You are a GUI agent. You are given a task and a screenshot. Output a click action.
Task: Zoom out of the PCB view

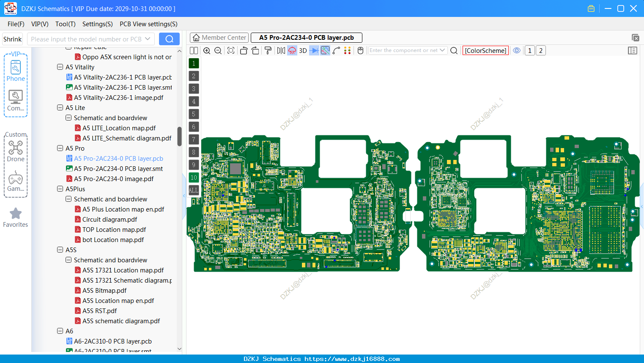coord(218,51)
